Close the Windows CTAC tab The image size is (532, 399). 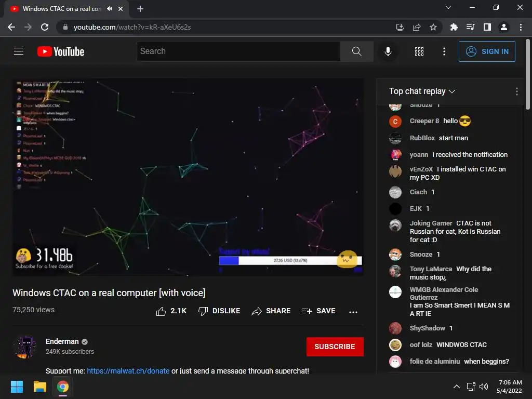tap(121, 9)
